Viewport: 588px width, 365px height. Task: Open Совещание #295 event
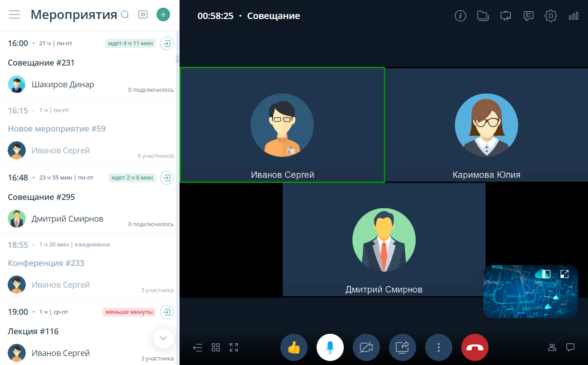click(42, 197)
